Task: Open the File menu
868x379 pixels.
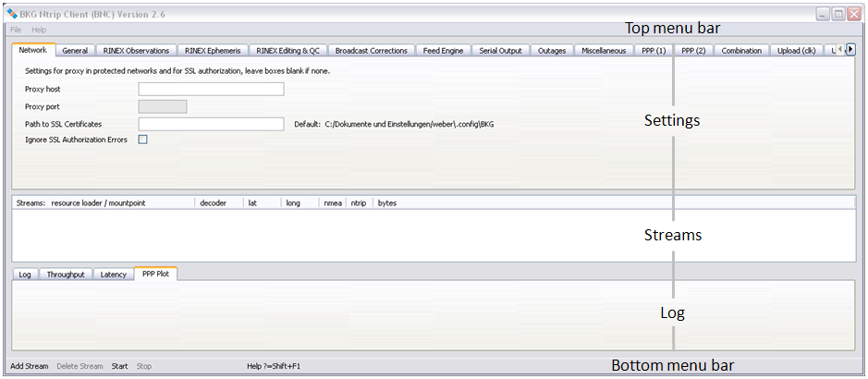Action: coord(16,30)
